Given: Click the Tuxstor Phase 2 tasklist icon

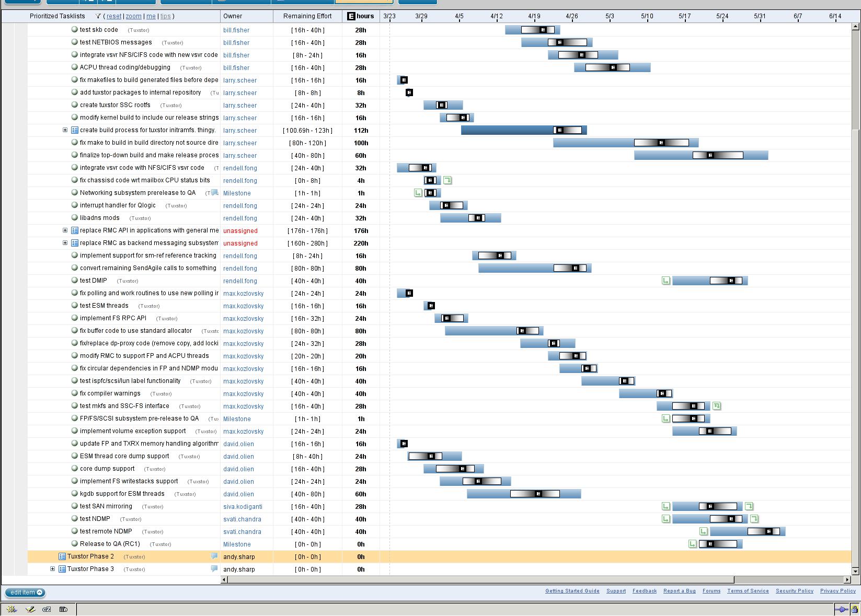Looking at the screenshot, I should [x=62, y=556].
